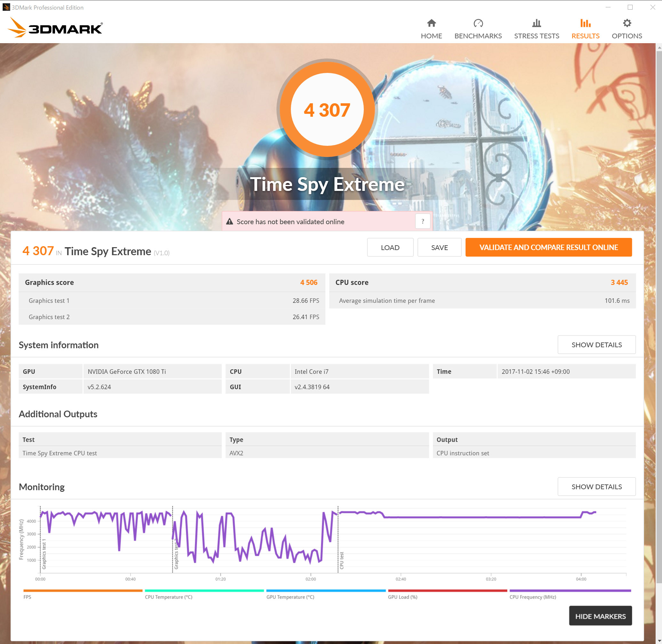Screen dimensions: 662x644
Task: Open Options via the gear icon
Action: 627,23
